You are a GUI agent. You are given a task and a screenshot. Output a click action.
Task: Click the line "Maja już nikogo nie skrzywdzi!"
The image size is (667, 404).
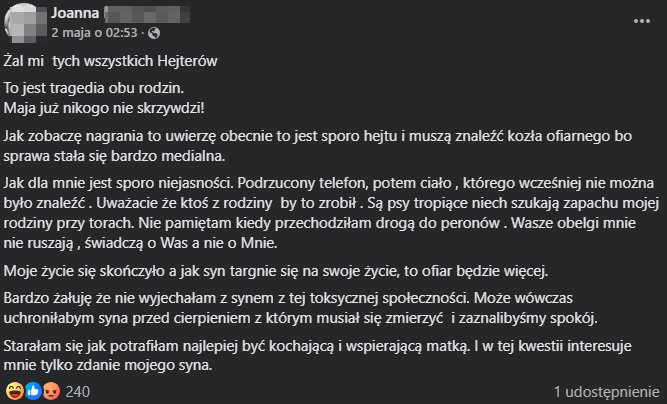coord(104,108)
